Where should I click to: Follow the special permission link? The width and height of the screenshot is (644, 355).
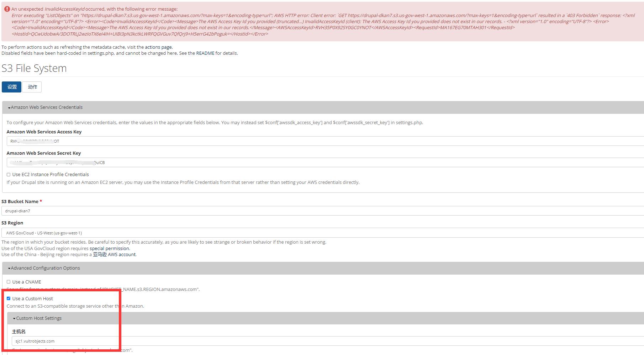coord(109,248)
